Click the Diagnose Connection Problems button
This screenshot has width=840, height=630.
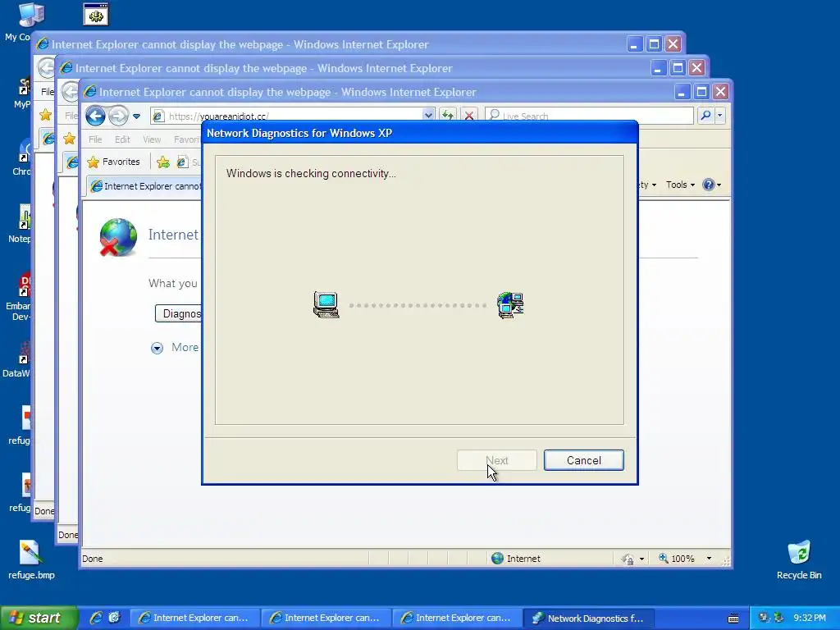coord(179,313)
